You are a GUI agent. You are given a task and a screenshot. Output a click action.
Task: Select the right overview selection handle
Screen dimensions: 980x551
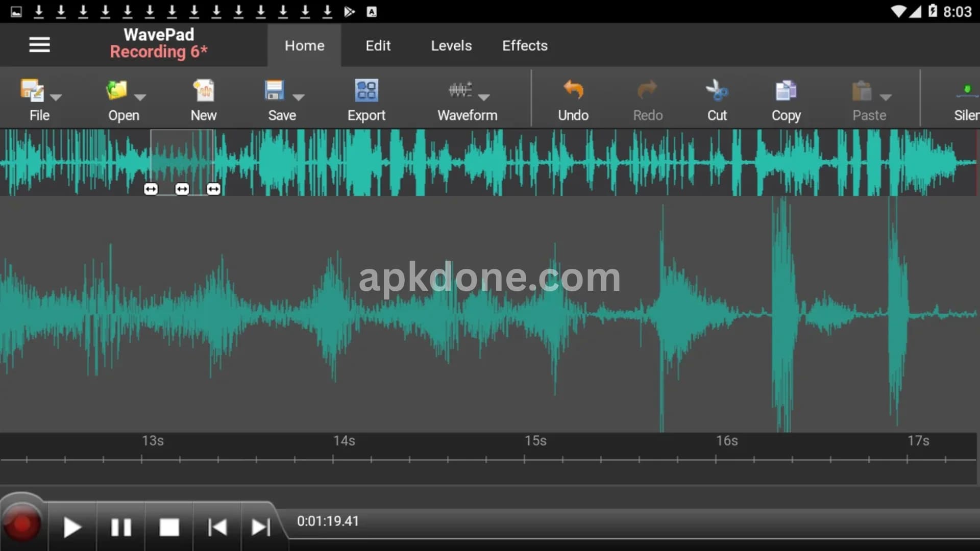213,189
